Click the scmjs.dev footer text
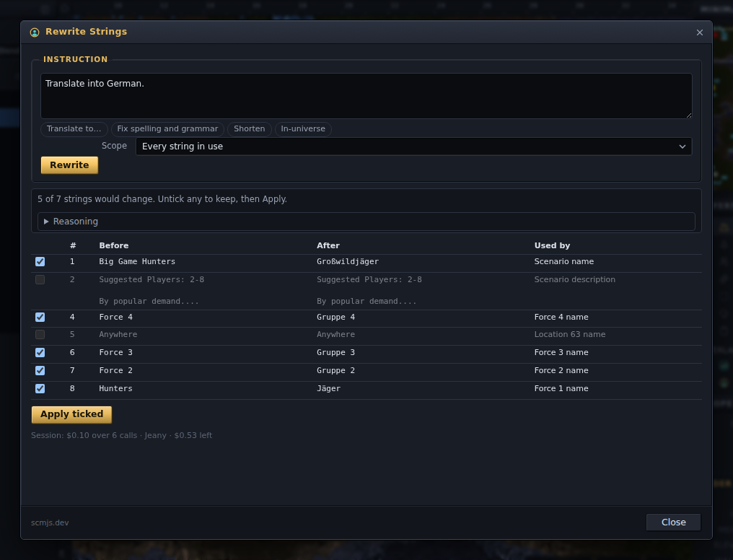Screen dimensions: 733x560 point(50,522)
